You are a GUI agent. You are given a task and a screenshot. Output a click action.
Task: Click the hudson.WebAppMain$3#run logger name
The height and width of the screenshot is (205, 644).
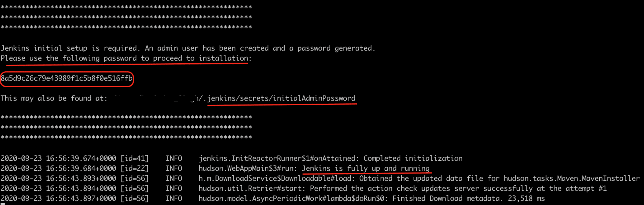click(248, 169)
